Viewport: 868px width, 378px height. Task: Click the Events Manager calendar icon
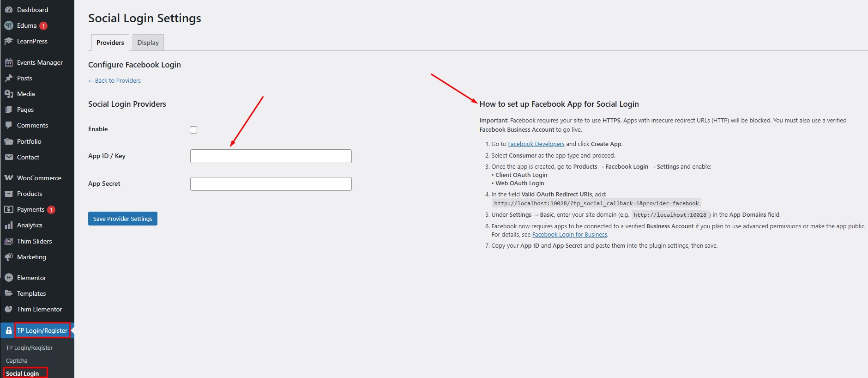(x=9, y=62)
